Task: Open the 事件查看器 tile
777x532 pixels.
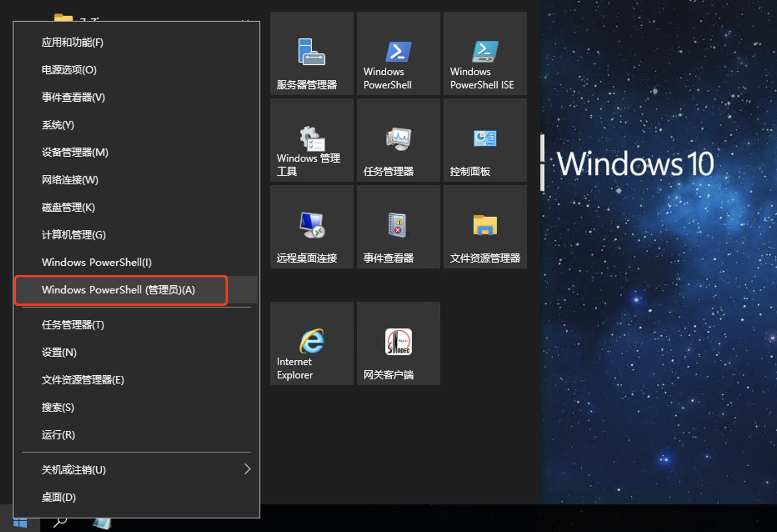Action: [x=398, y=227]
